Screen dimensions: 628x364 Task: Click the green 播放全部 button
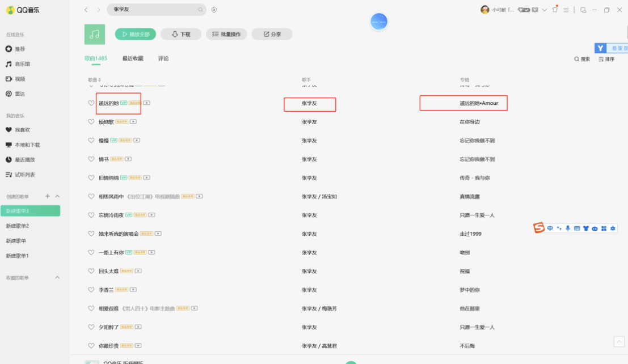[136, 34]
